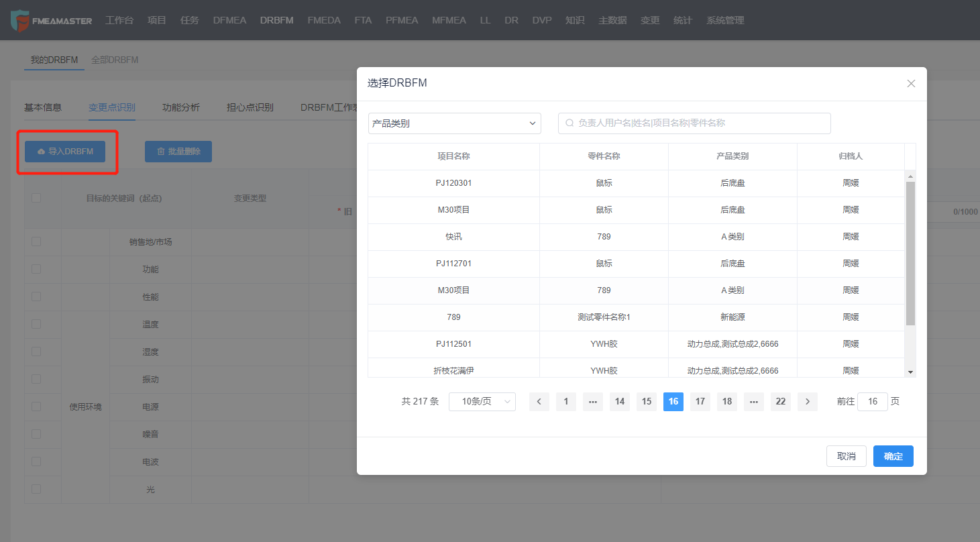This screenshot has width=980, height=542.
Task: Jump back pages via left ellipsis
Action: click(x=593, y=402)
